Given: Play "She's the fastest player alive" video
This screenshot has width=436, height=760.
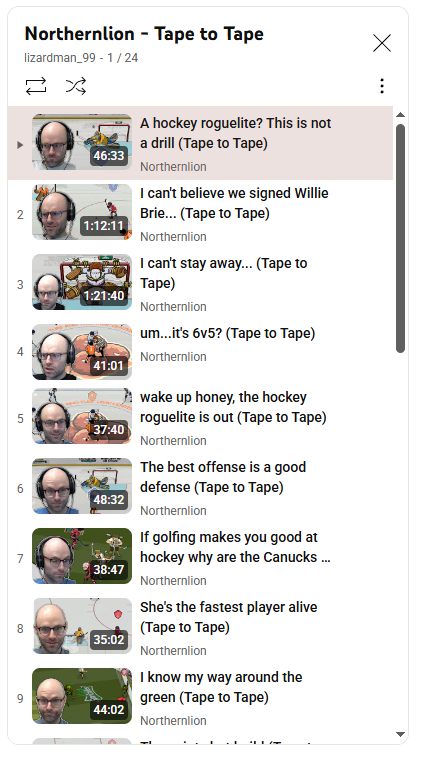Looking at the screenshot, I should click(229, 617).
